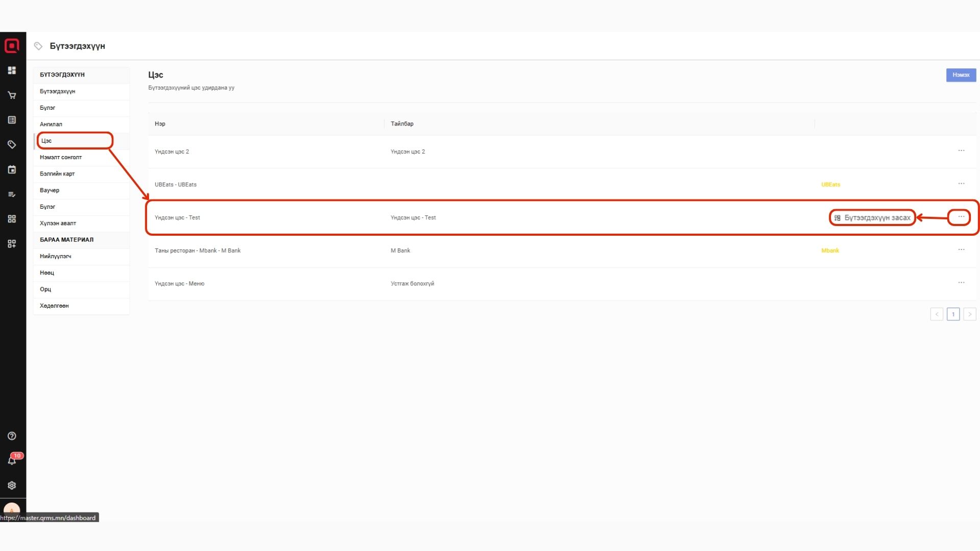The width and height of the screenshot is (980, 551).
Task: Open Нэмэлт сонголт in side menu
Action: [61, 157]
